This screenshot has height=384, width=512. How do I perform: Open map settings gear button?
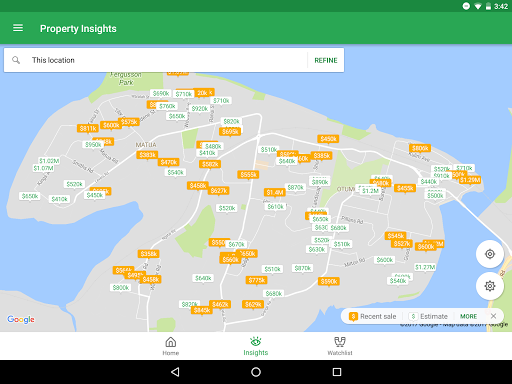(490, 286)
